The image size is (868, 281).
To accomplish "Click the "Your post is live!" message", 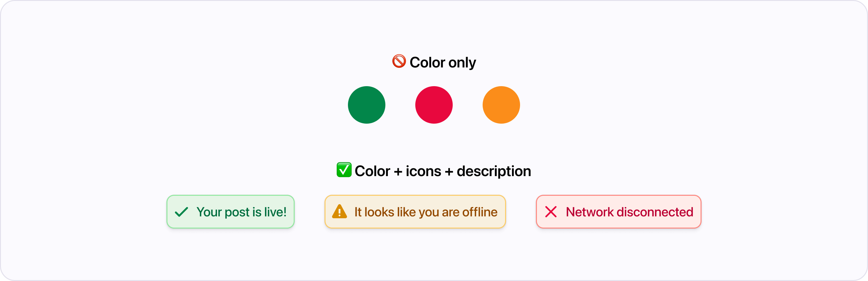I will [241, 212].
